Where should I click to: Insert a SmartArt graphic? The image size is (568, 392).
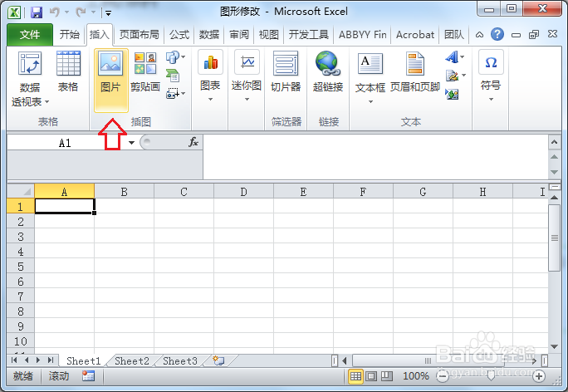(173, 76)
